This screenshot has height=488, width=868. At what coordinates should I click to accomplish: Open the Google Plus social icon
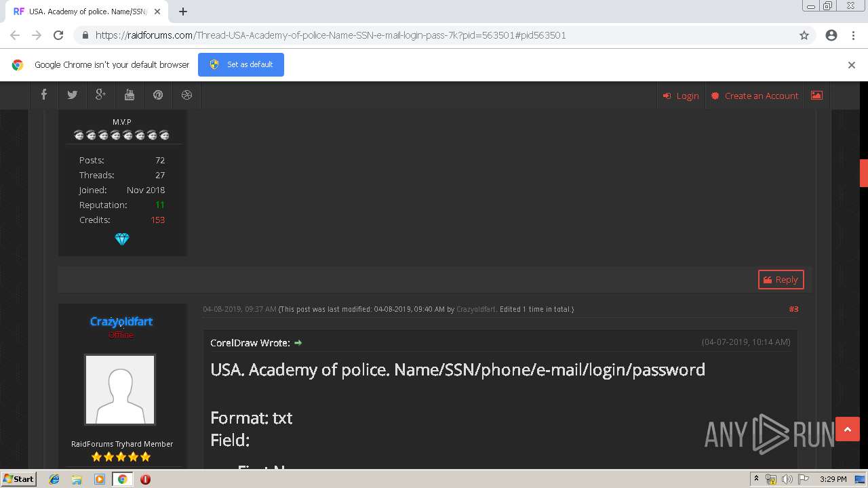click(100, 95)
